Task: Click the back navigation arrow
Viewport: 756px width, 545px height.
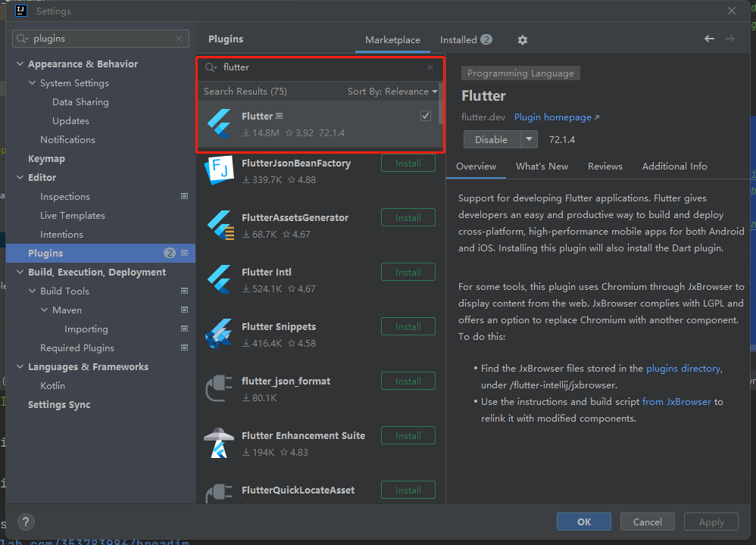Action: click(x=709, y=39)
